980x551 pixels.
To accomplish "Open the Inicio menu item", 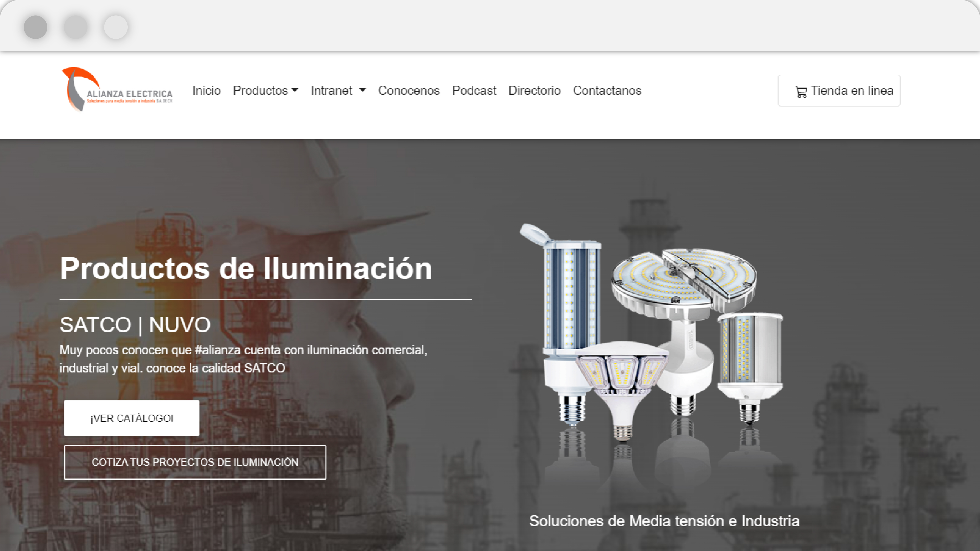I will (x=206, y=91).
